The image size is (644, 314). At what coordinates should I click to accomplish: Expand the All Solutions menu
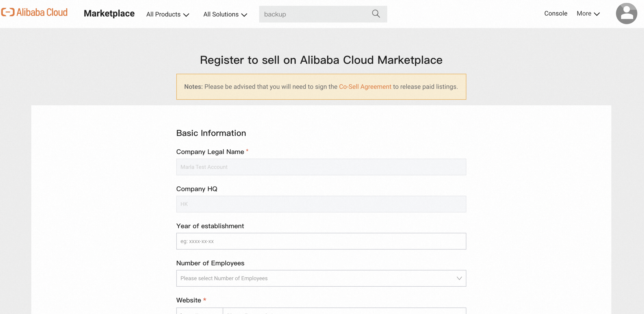point(225,14)
